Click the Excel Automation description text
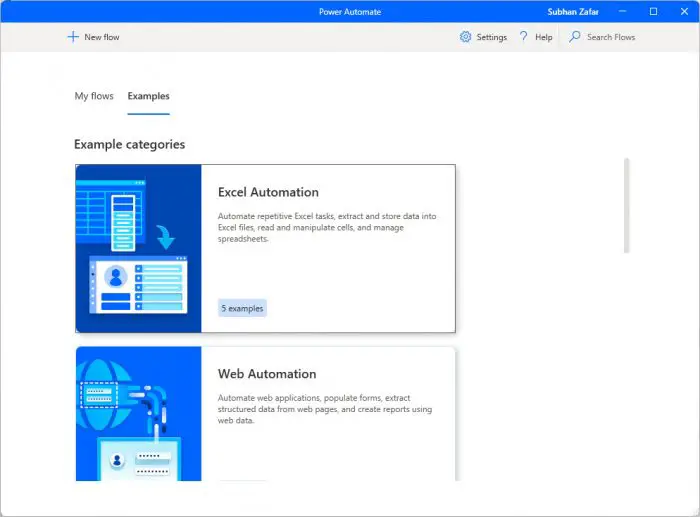Screen dimensions: 700x517 click(327, 227)
